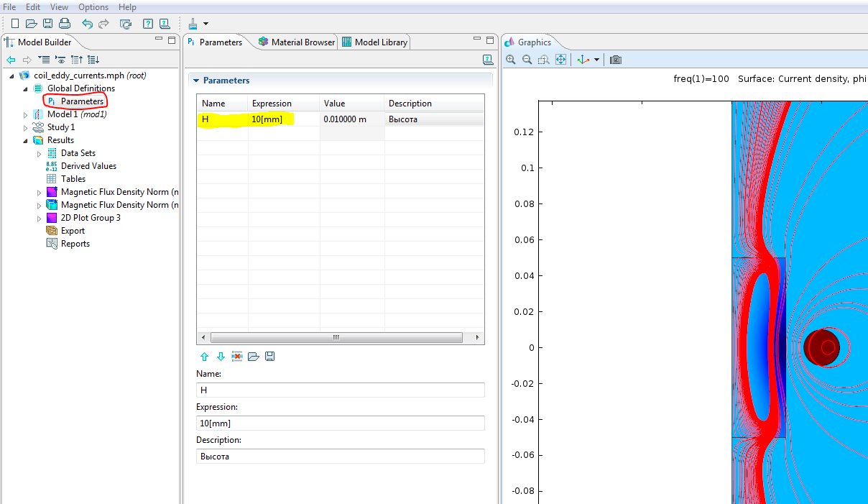Expand the Model 1 (mod1) node

[26, 114]
